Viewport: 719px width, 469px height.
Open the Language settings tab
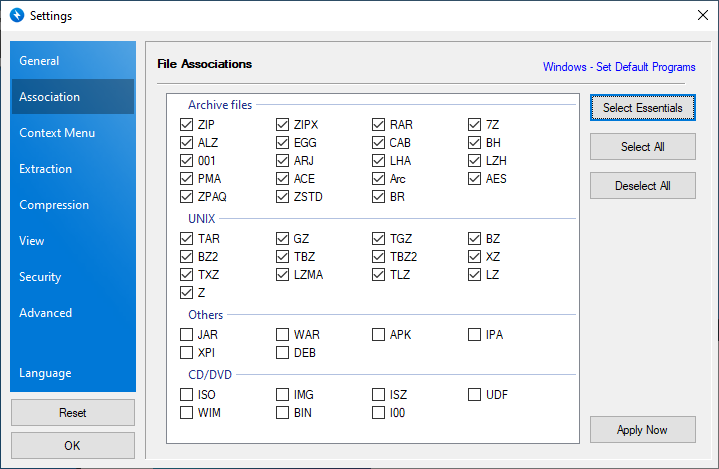tap(72, 373)
